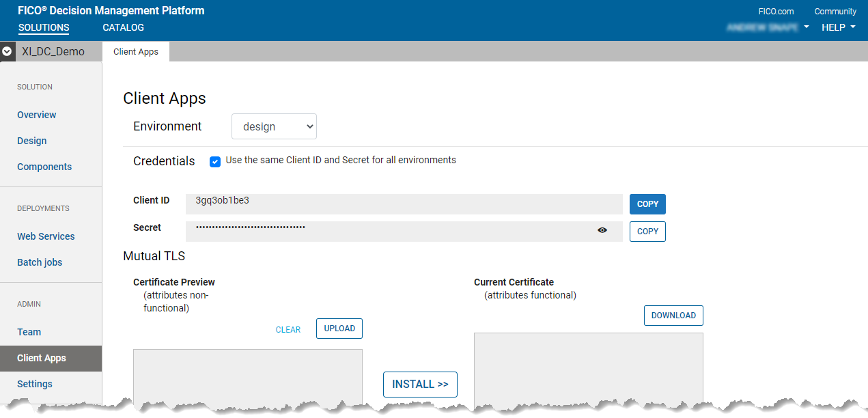Click the UPLOAD certificate button

point(339,329)
